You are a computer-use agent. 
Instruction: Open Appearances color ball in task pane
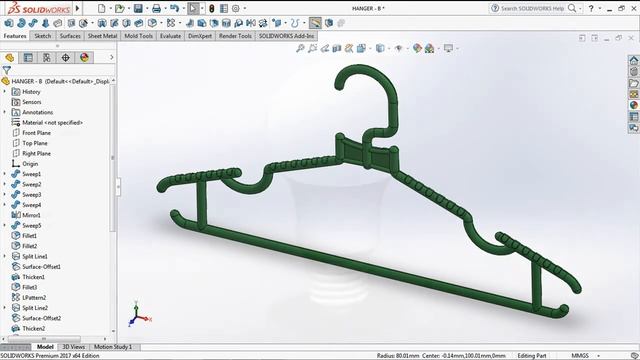[x=633, y=105]
